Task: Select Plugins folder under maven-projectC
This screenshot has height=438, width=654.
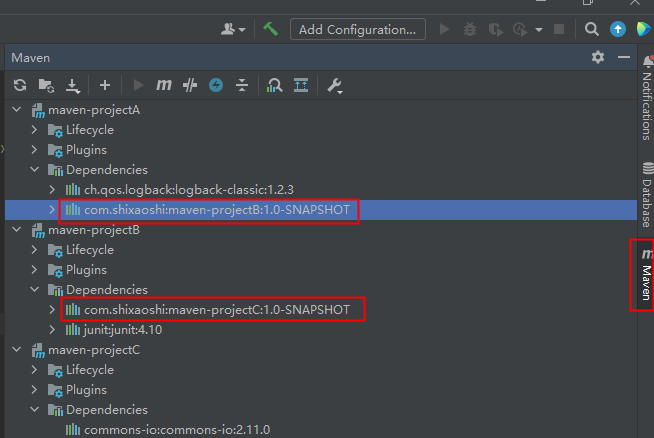Action: pos(321,390)
